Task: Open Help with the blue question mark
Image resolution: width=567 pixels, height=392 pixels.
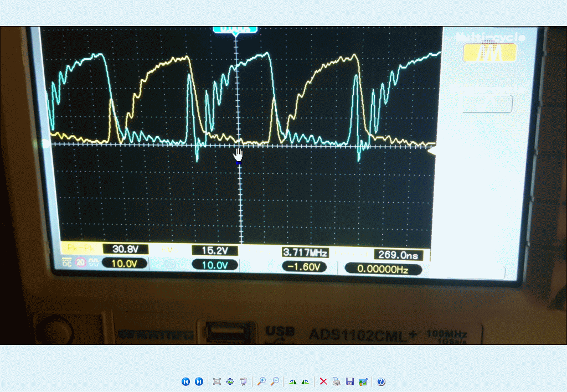Action: click(381, 381)
